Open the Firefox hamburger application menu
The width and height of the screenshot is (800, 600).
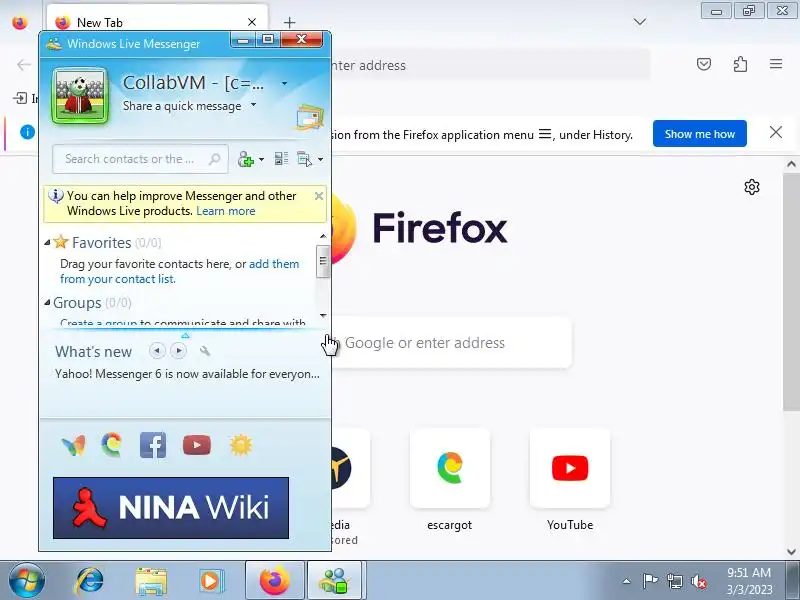tap(776, 64)
